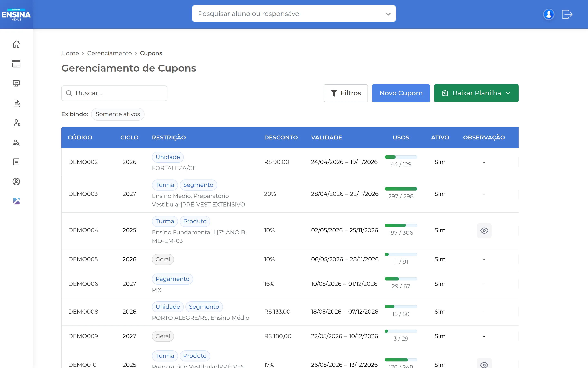Go to Home breadcrumb

pyautogui.click(x=70, y=53)
